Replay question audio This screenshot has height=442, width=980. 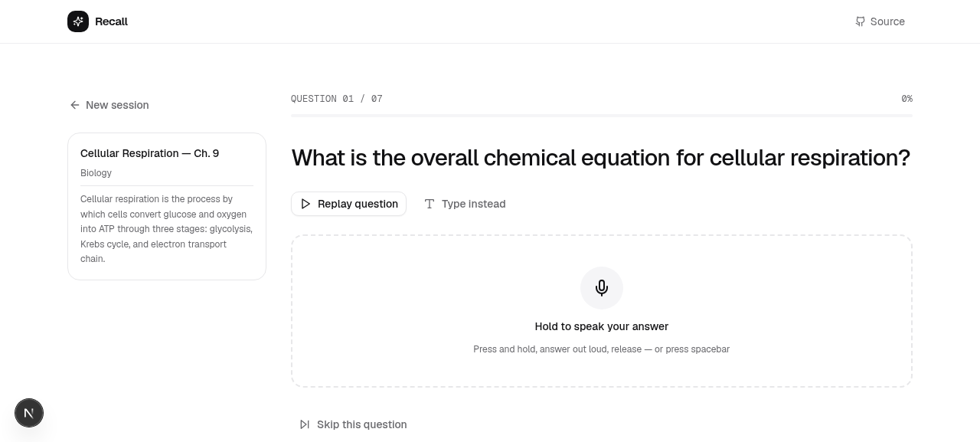pos(348,204)
